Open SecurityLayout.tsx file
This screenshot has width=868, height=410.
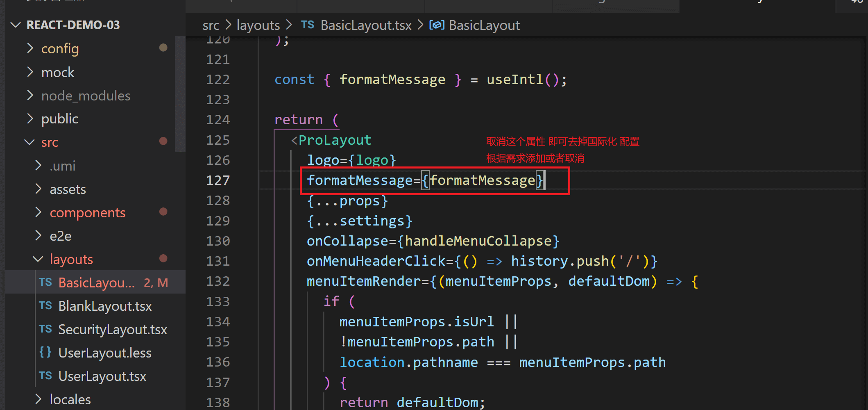(112, 330)
